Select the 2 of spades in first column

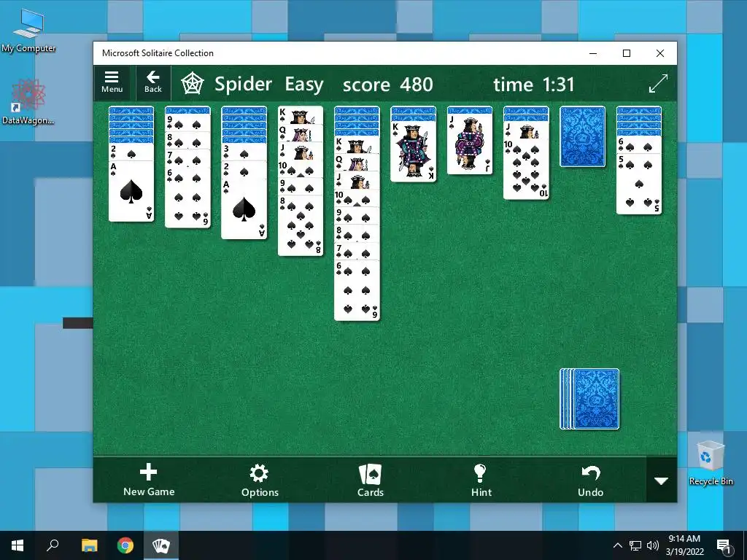click(x=131, y=152)
